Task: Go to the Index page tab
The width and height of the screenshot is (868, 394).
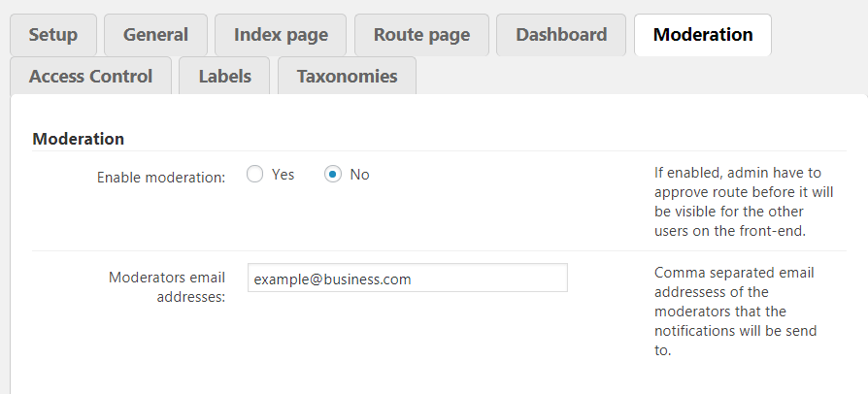Action: (281, 35)
